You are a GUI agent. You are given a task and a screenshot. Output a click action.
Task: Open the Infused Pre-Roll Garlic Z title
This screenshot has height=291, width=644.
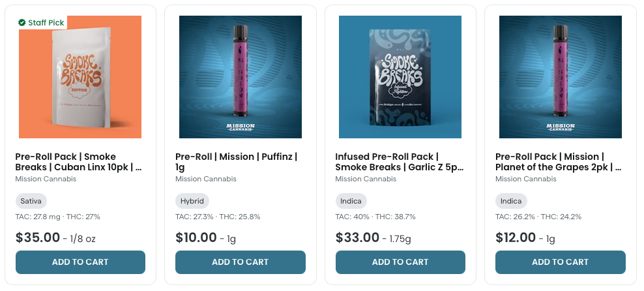399,162
